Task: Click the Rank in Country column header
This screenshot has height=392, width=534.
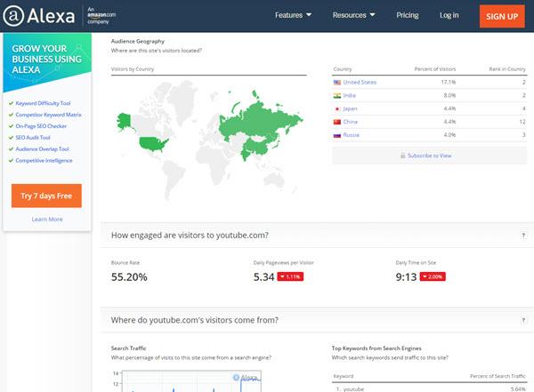Action: (507, 69)
